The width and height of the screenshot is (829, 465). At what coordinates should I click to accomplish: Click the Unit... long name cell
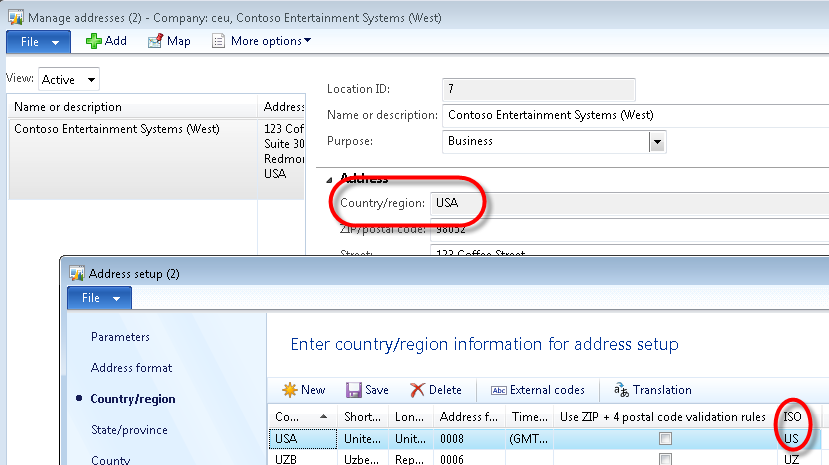410,439
